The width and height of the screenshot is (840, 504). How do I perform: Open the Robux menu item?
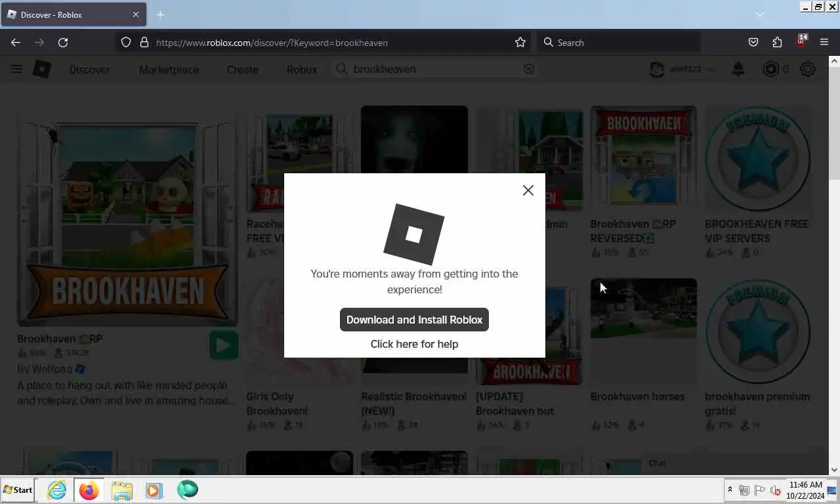point(302,69)
